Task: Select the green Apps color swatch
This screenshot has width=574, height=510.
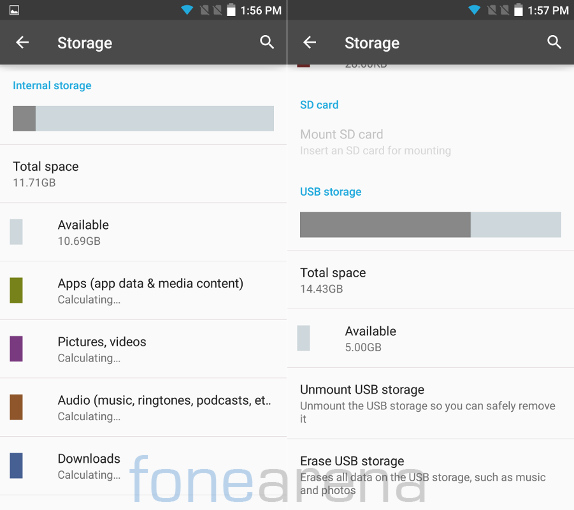Action: tap(16, 290)
